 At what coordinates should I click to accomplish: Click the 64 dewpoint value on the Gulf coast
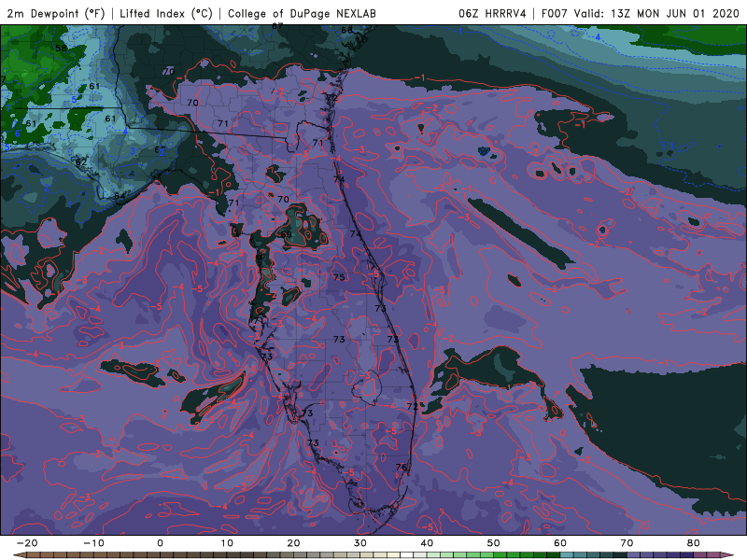click(120, 196)
